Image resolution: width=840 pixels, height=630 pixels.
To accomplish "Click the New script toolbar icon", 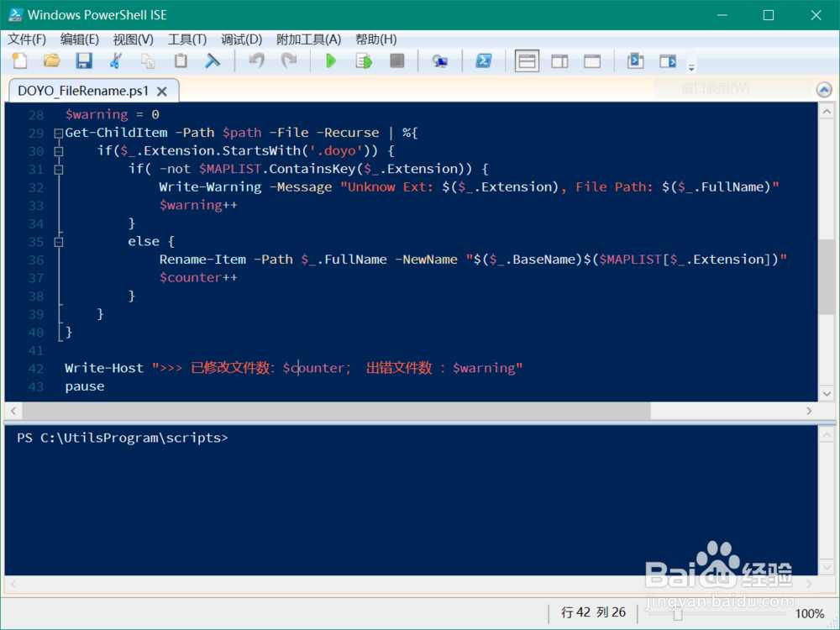I will point(20,61).
